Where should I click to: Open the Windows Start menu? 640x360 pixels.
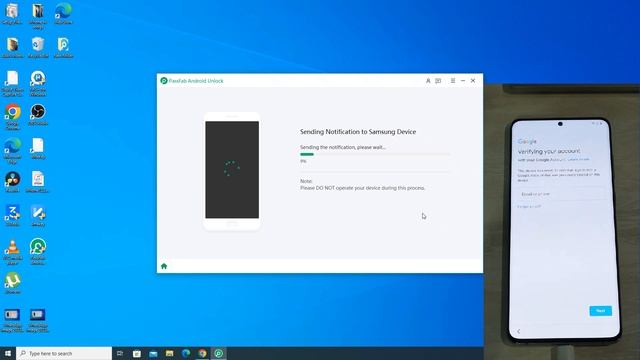point(8,353)
